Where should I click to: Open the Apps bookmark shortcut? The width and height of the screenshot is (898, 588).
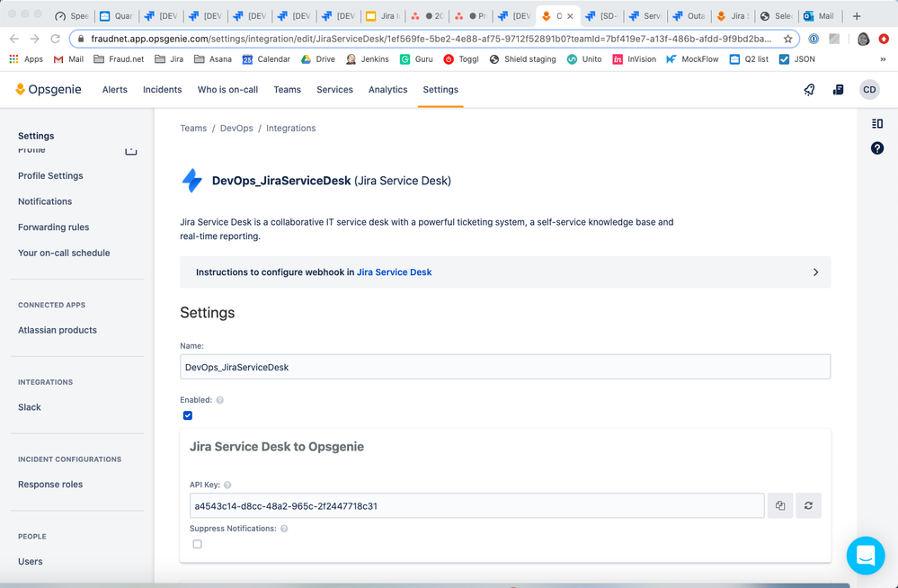coord(26,59)
